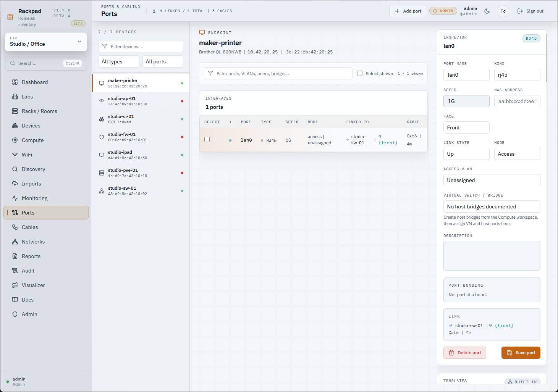558x392 pixels.
Task: Click the Visualizer icon
Action: click(15, 285)
